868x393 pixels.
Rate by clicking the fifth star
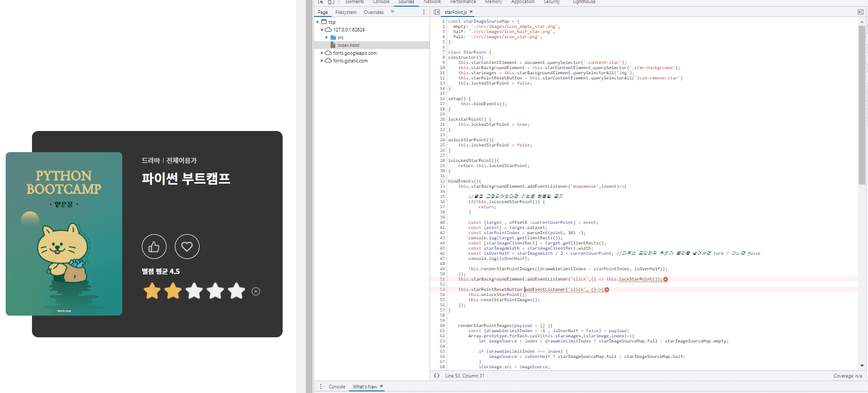[x=236, y=291]
